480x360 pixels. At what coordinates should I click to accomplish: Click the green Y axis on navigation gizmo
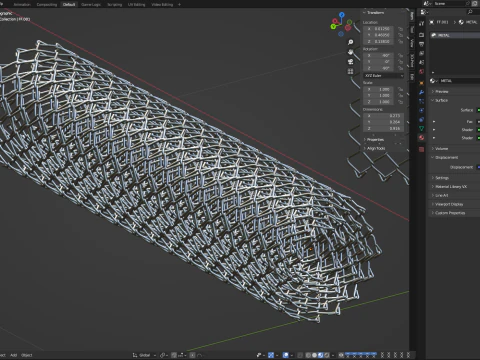click(x=333, y=27)
